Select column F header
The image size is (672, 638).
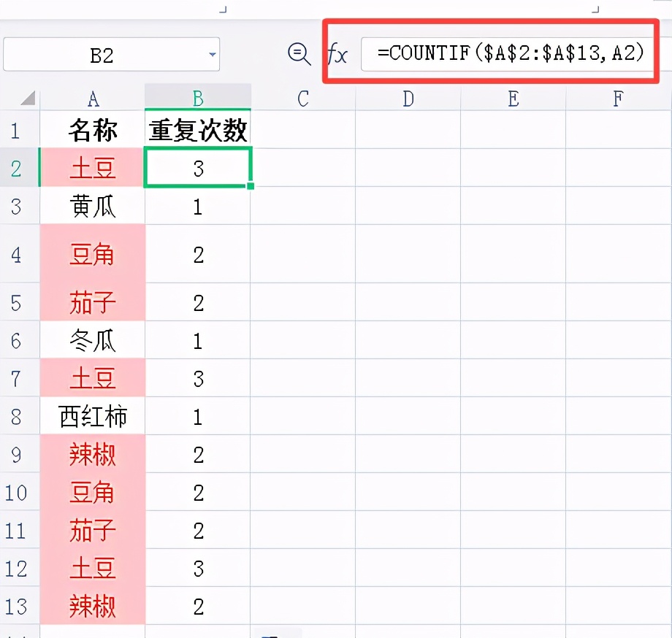[x=618, y=99]
